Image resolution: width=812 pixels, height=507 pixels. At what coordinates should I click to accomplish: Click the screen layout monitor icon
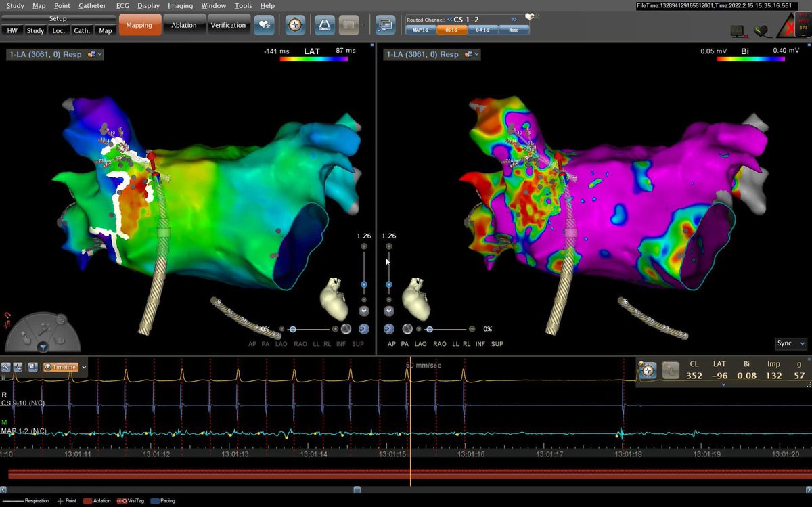(385, 25)
